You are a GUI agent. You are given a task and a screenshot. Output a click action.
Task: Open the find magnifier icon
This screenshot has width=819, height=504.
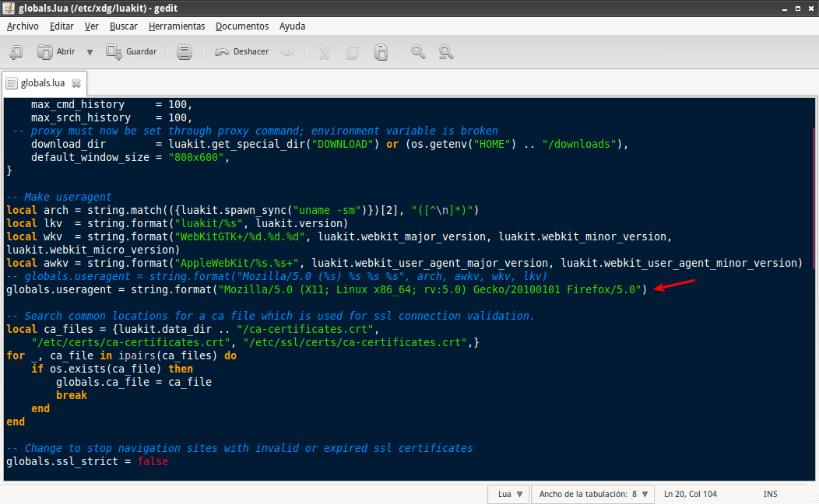pos(418,52)
